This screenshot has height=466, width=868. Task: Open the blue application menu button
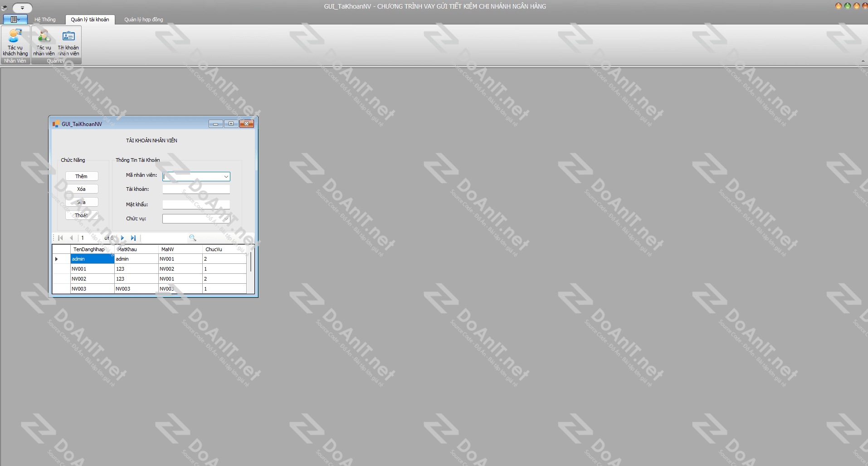click(15, 19)
